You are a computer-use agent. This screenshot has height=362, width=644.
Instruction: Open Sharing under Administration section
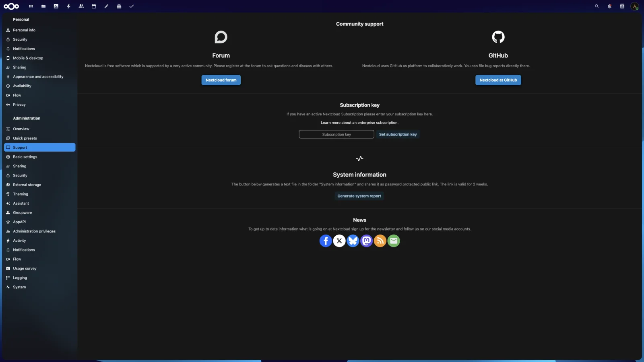coord(40,166)
